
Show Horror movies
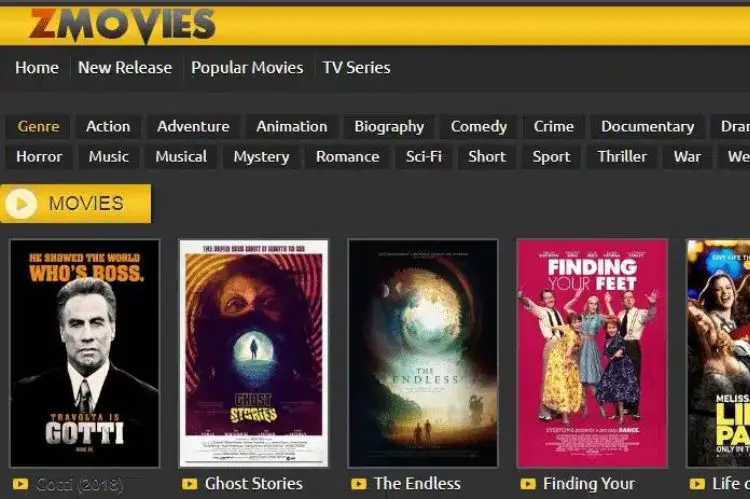tap(39, 156)
